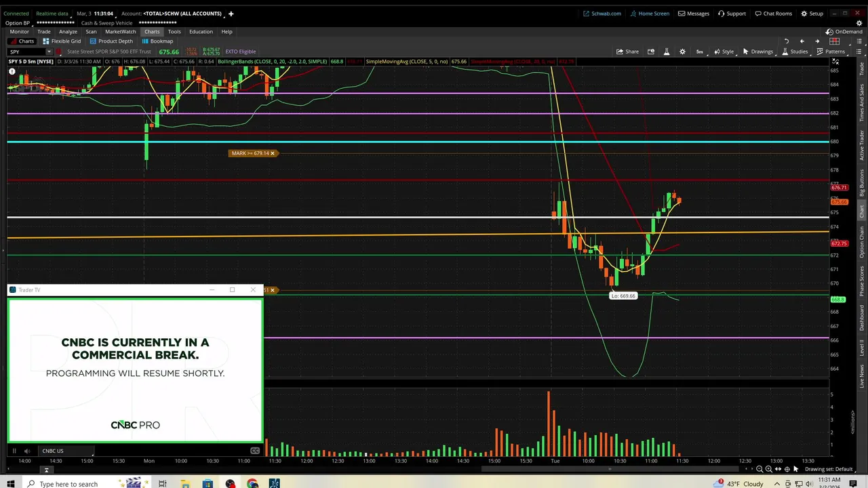This screenshot has width=868, height=488.
Task: Click the crosshair pan icon below chart
Action: point(787,469)
